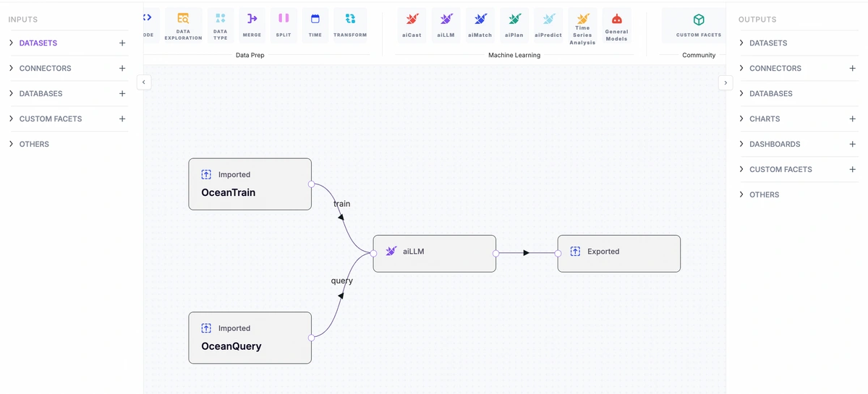Click the import icon on OceanQuery node
This screenshot has height=394, width=868.
click(206, 328)
